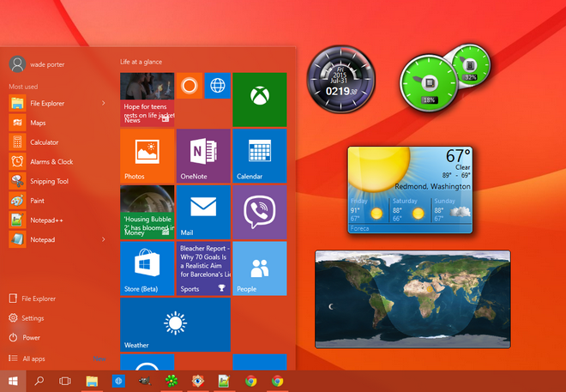This screenshot has height=392, width=566.
Task: Select Saturday forecast in weather gadget
Action: pyautogui.click(x=408, y=210)
